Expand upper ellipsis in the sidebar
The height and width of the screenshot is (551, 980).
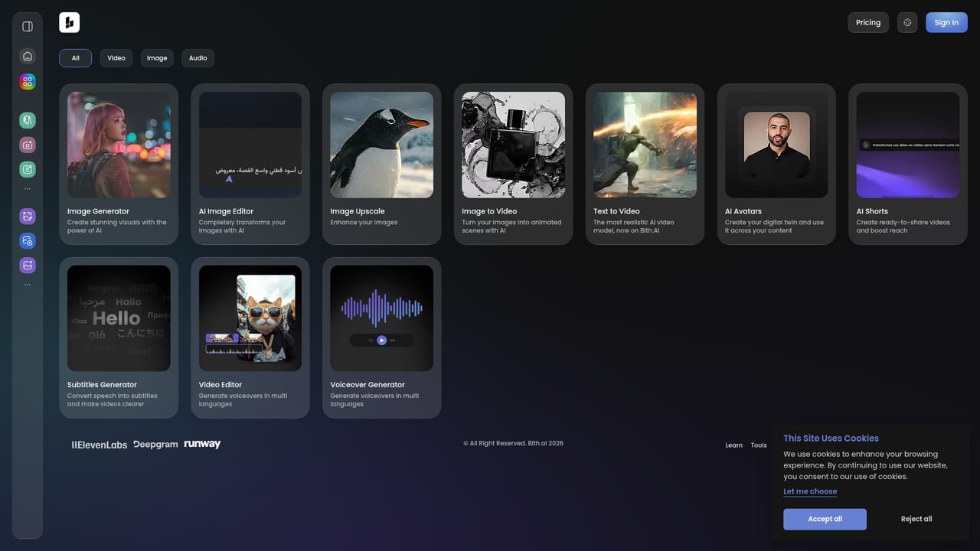click(28, 188)
